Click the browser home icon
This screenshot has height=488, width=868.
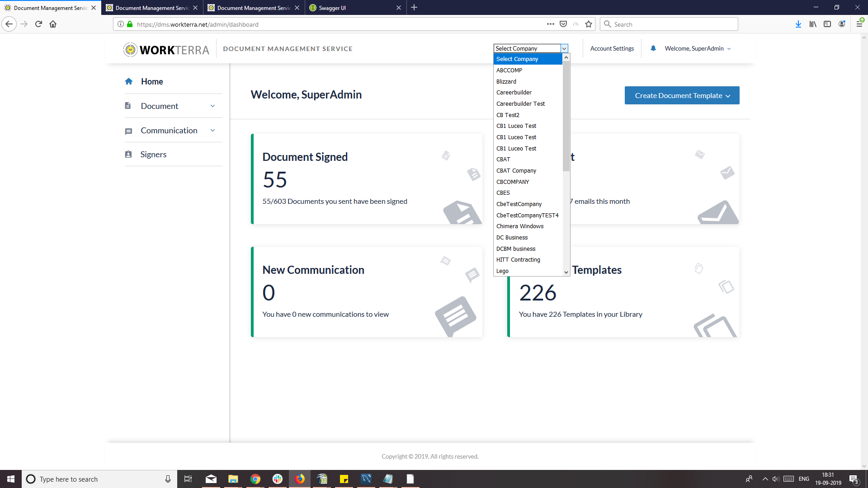pyautogui.click(x=53, y=24)
